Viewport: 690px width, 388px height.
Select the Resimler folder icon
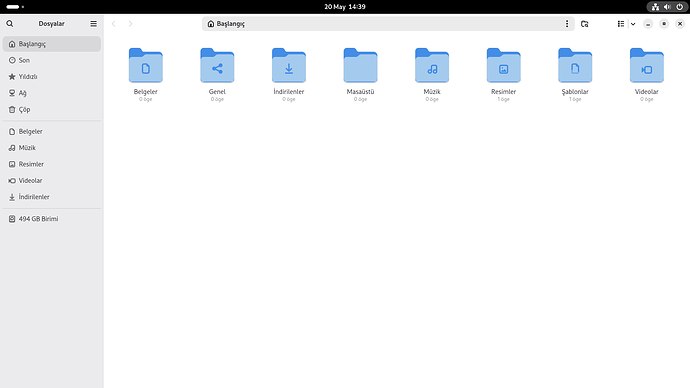[x=503, y=65]
